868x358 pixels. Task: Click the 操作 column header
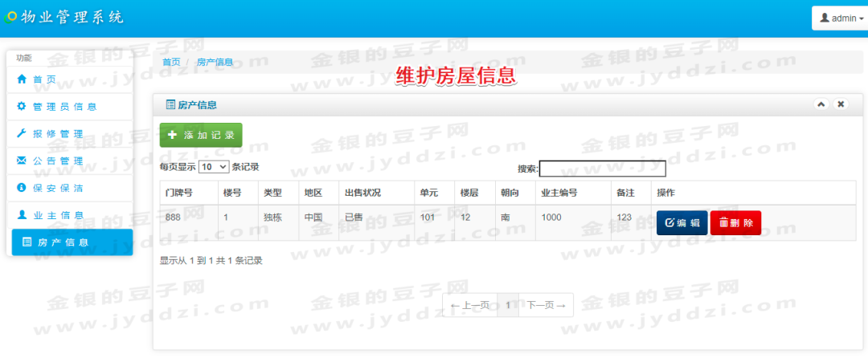point(753,193)
